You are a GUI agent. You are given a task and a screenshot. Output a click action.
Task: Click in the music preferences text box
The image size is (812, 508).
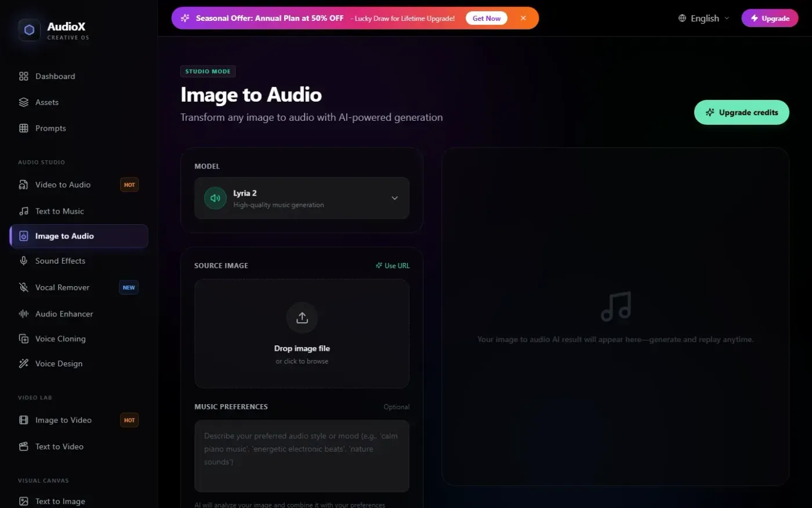[302, 456]
